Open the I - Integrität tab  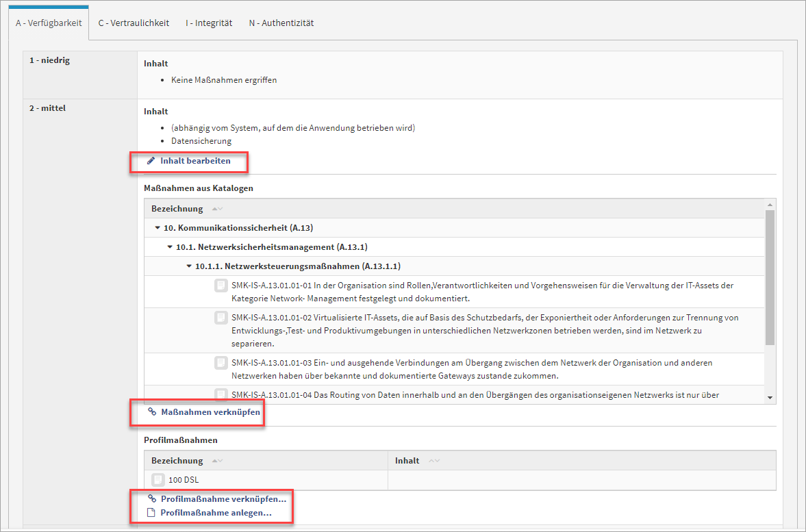[208, 23]
